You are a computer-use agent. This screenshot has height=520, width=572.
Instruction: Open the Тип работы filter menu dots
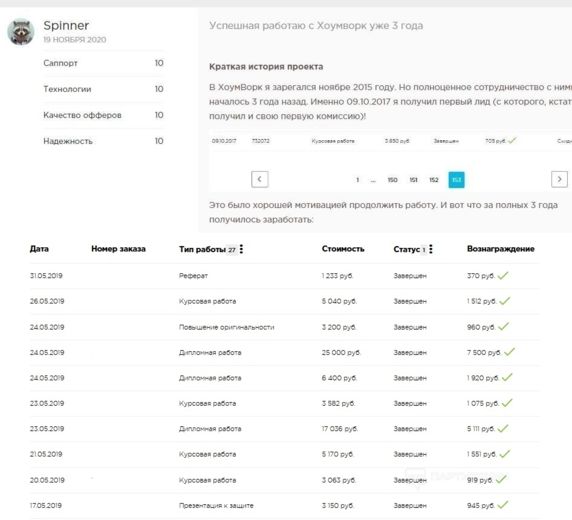[241, 249]
